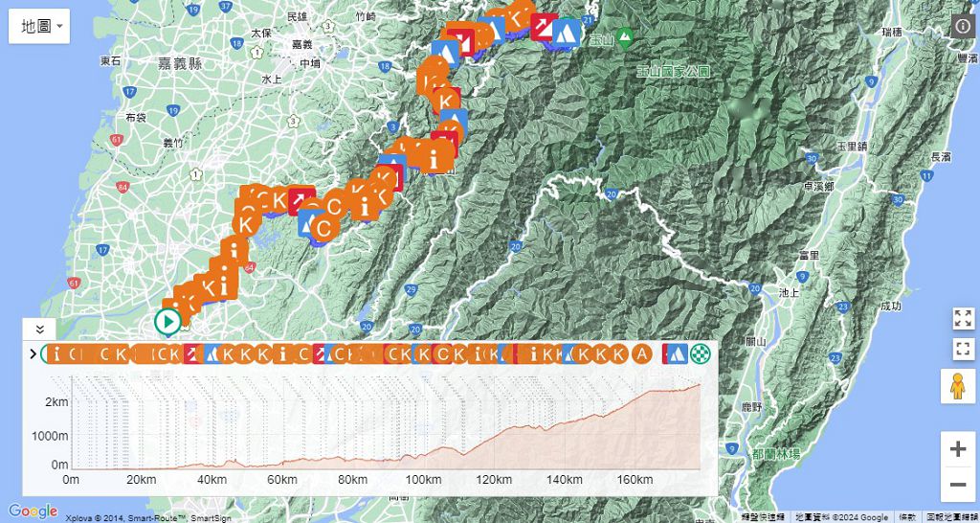This screenshot has height=523, width=980.
Task: Click the 玉山 green mountain marker
Action: 625,39
